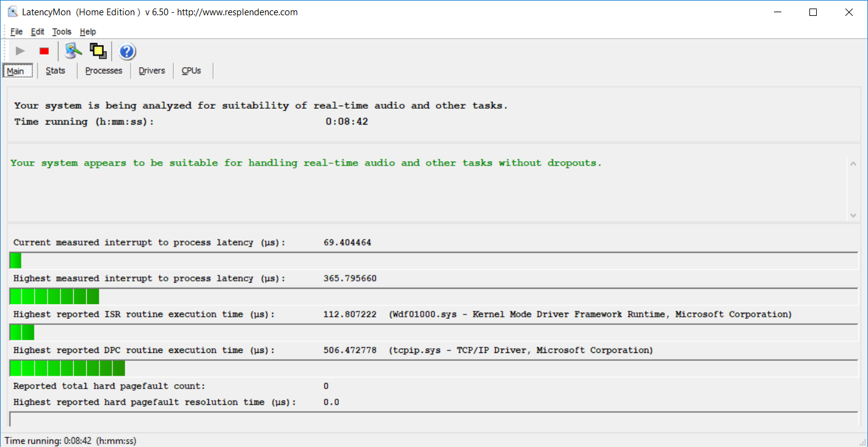
Task: Click the highest ISR execution time bar
Action: pyautogui.click(x=433, y=332)
